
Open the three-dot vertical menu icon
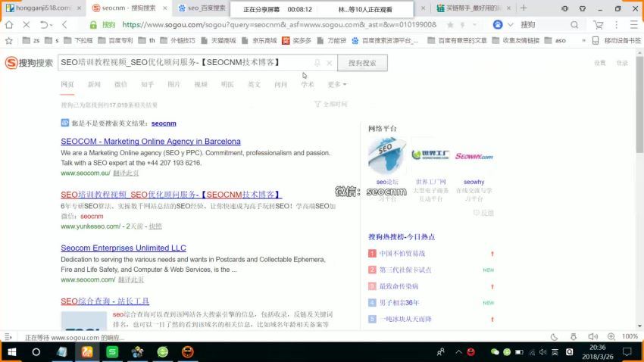click(x=617, y=25)
